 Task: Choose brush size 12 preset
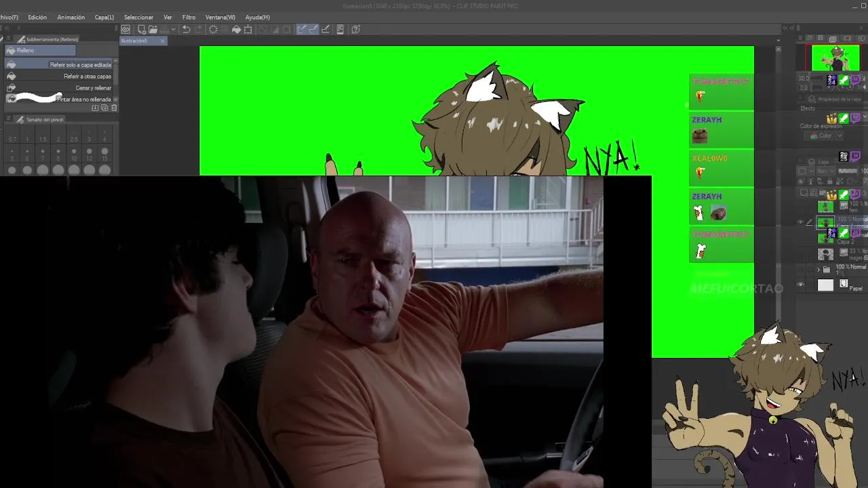89,155
